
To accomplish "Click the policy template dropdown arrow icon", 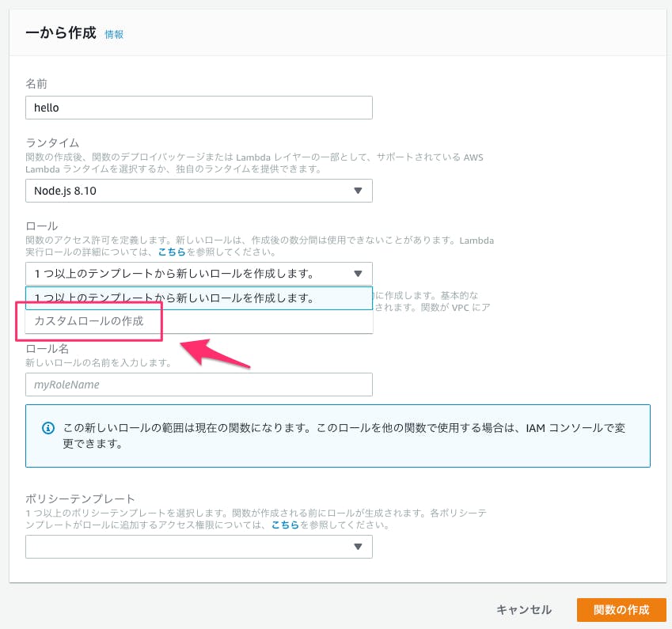I will coord(359,546).
